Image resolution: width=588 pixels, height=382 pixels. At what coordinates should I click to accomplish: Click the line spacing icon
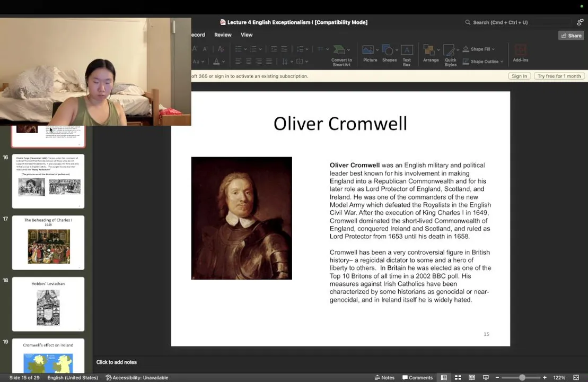click(x=300, y=49)
